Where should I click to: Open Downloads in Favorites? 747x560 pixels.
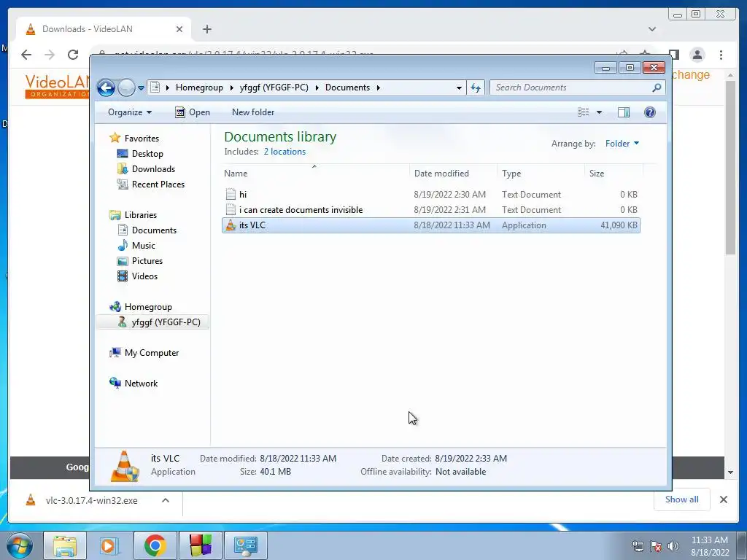coord(153,169)
